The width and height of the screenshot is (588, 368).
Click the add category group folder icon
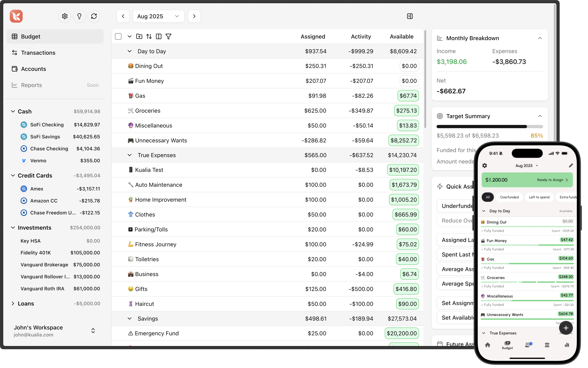click(x=139, y=37)
